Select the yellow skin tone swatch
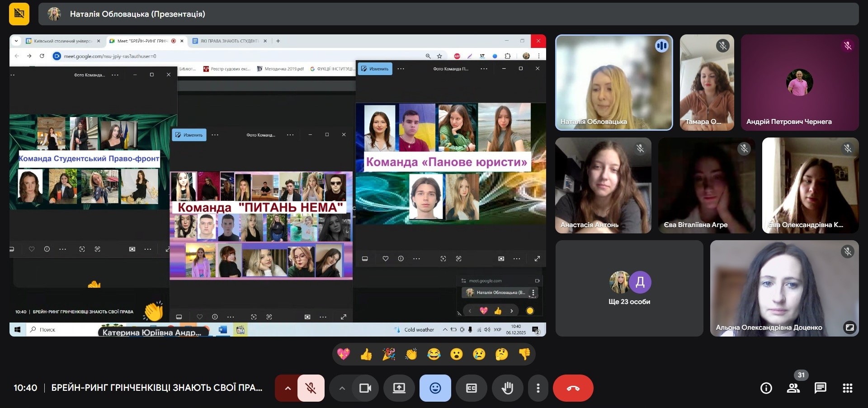Screen dimensions: 868x408 click(530, 311)
